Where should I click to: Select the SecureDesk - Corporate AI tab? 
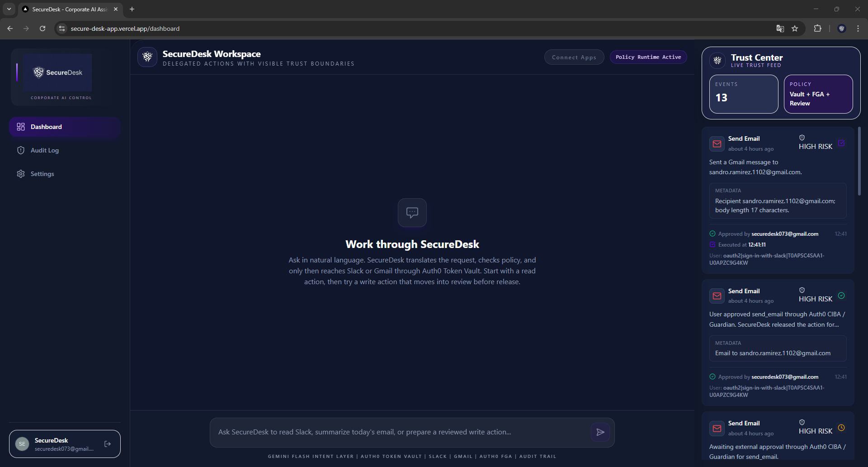coord(71,9)
